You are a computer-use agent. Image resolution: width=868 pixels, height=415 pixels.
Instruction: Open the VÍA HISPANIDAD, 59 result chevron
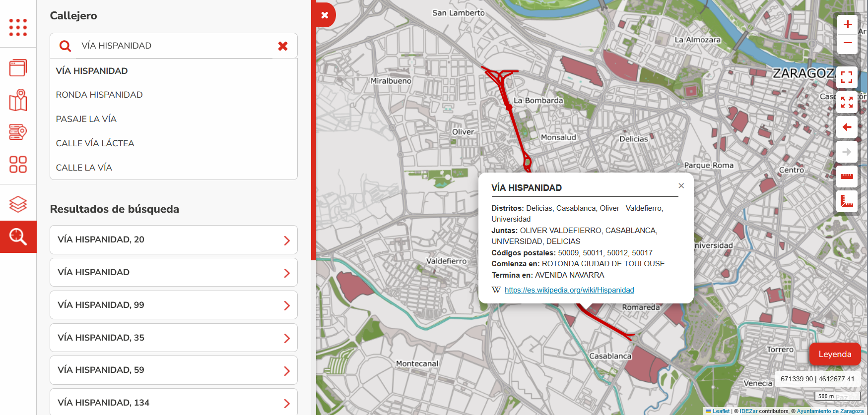(x=286, y=371)
